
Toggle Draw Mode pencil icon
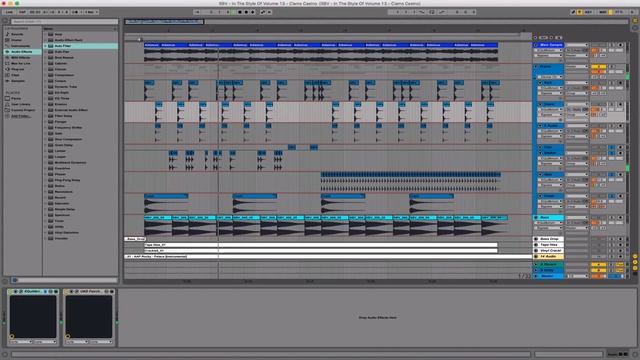click(573, 12)
